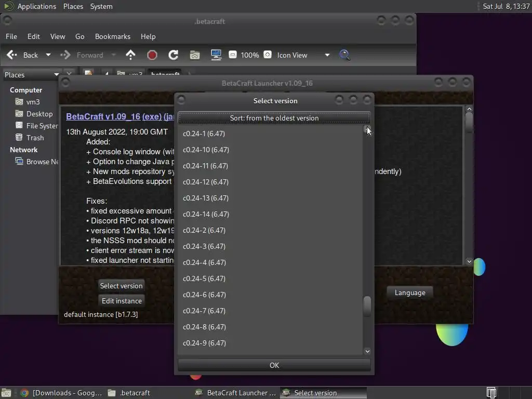
Task: Select version c0.24-10 (6.47)
Action: coord(270,150)
